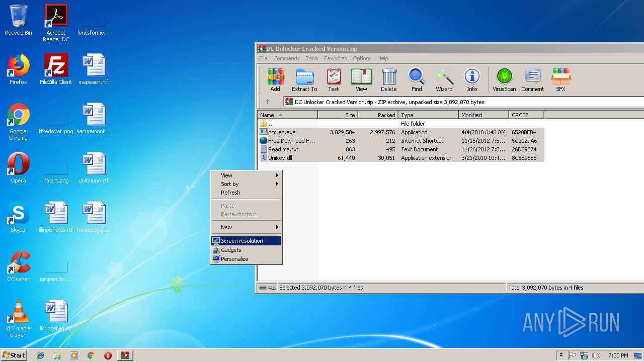Select the listingsfaq.rtf desktop file
This screenshot has width=644, height=362.
pos(56,316)
